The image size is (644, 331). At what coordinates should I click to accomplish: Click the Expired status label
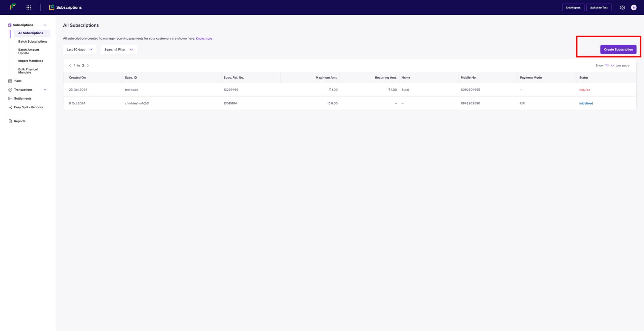[585, 90]
